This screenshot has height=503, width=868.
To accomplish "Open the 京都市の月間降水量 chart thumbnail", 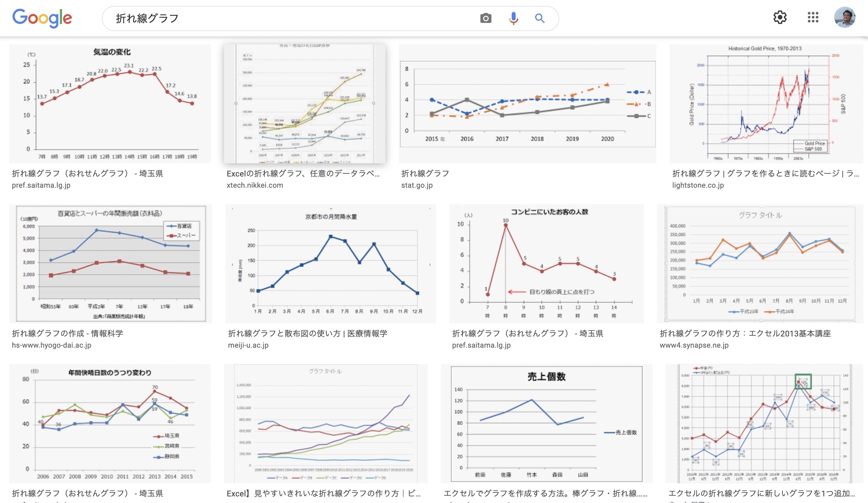I will point(331,264).
